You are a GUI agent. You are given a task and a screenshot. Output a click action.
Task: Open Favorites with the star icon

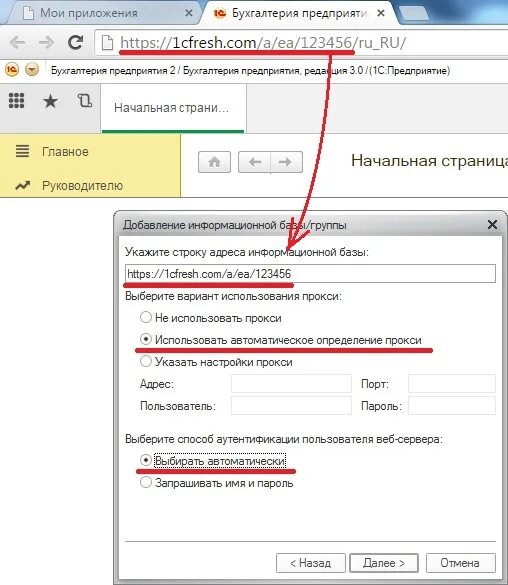click(x=50, y=101)
